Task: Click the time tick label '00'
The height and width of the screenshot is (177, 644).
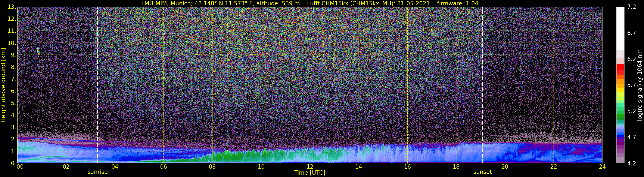Action: (x=20, y=167)
